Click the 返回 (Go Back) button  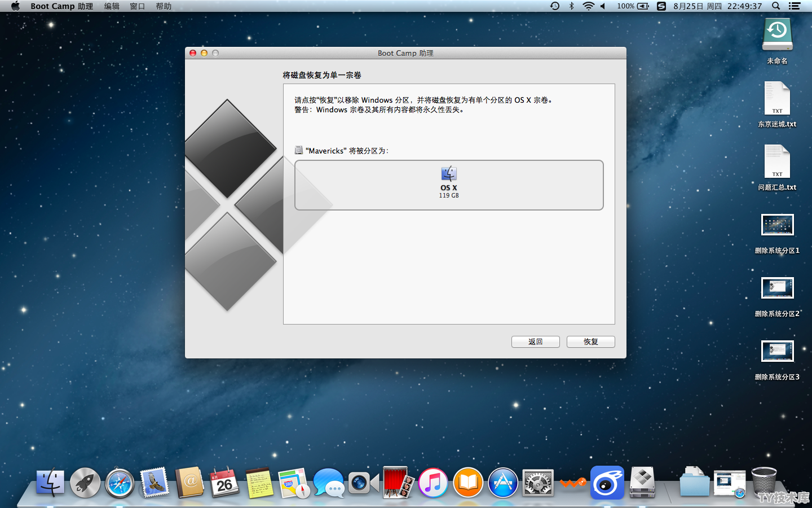coord(535,342)
